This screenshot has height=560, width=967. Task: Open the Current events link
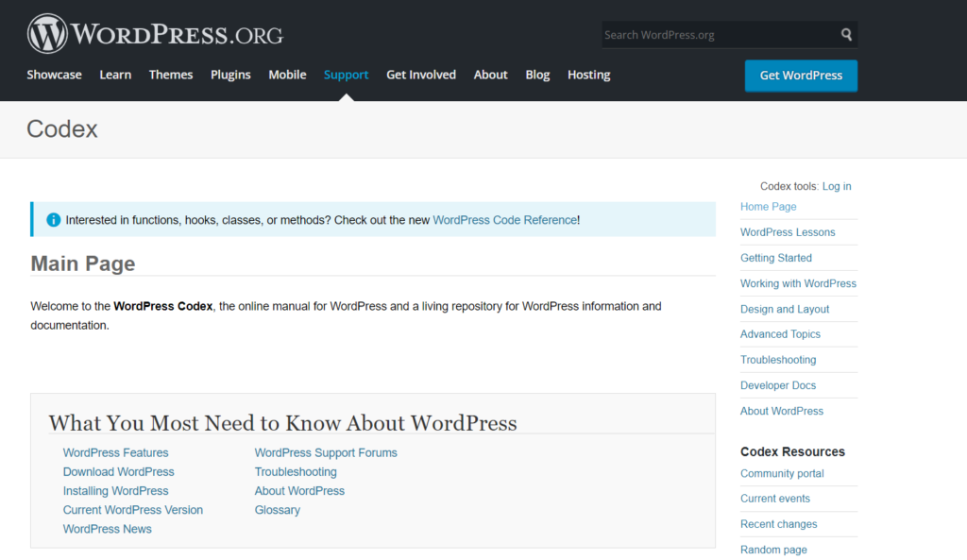point(775,499)
